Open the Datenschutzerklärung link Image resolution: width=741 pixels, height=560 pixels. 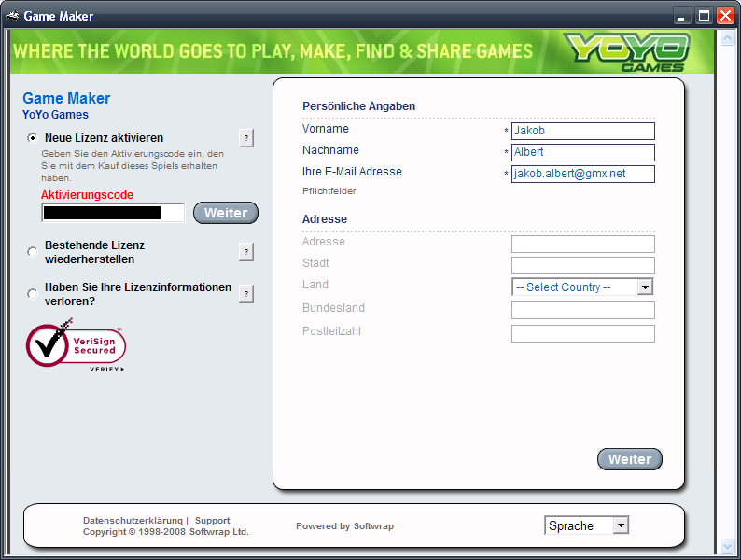[x=133, y=521]
